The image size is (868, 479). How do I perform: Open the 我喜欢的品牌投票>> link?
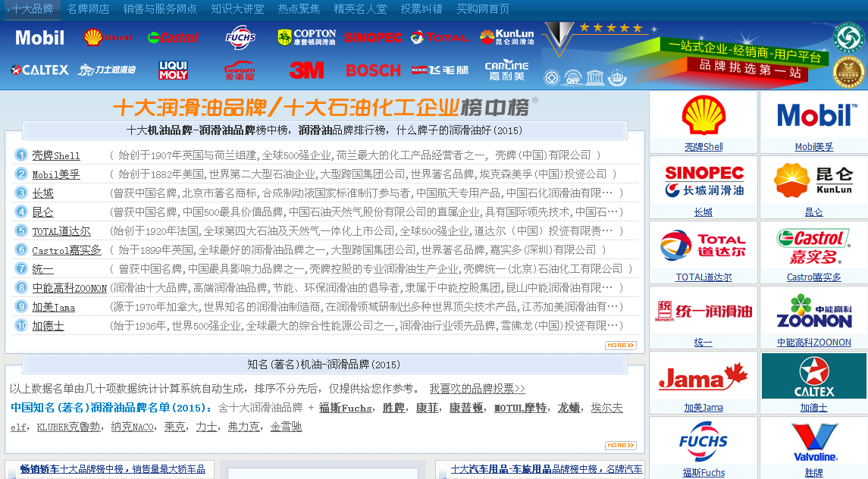point(477,389)
